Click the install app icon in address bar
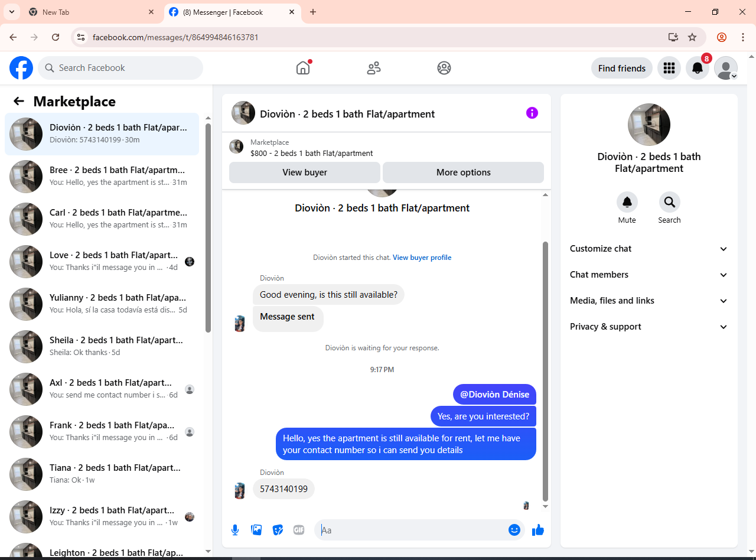 point(673,37)
